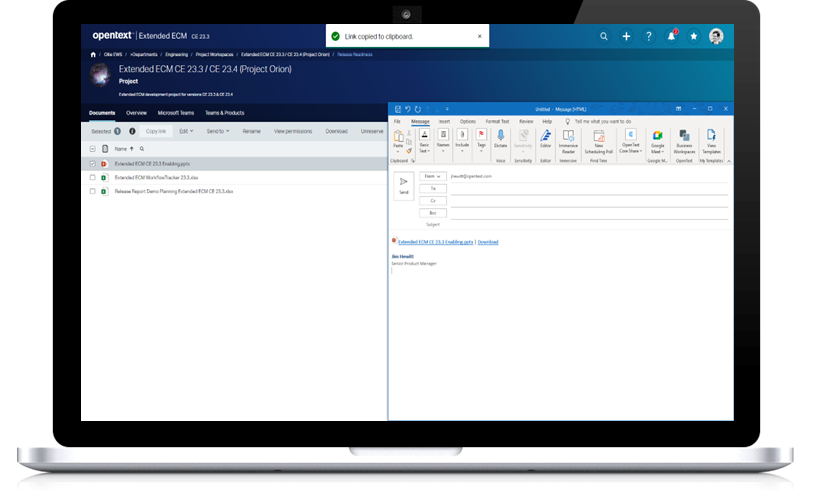Collapse the Outlook ribbon chevron
This screenshot has height=499, width=813.
(728, 161)
